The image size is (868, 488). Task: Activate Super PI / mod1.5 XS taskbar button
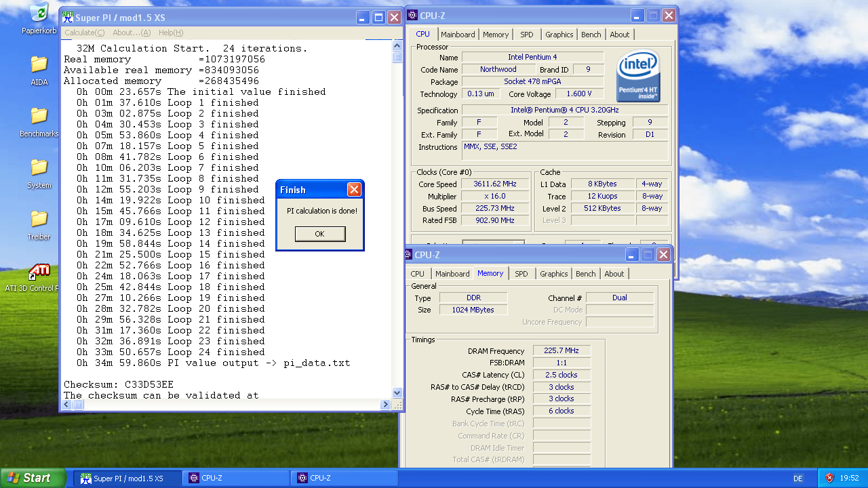point(127,479)
